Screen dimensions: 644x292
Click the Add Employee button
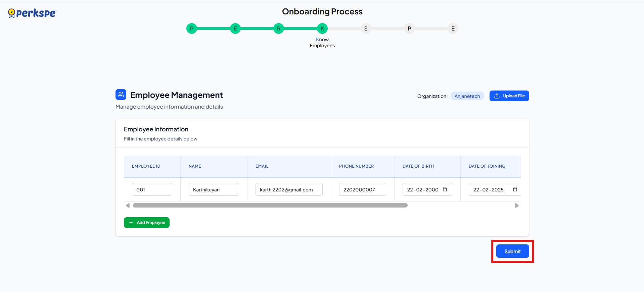(147, 223)
